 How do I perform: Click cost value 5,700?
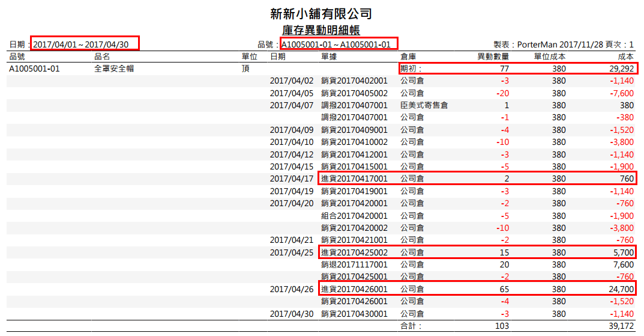624,252
